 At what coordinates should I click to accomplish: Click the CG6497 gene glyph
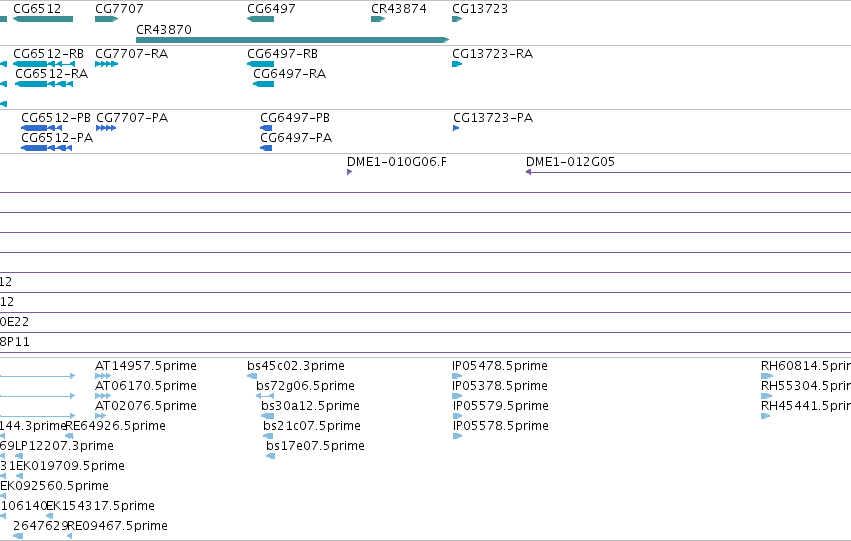(x=261, y=19)
